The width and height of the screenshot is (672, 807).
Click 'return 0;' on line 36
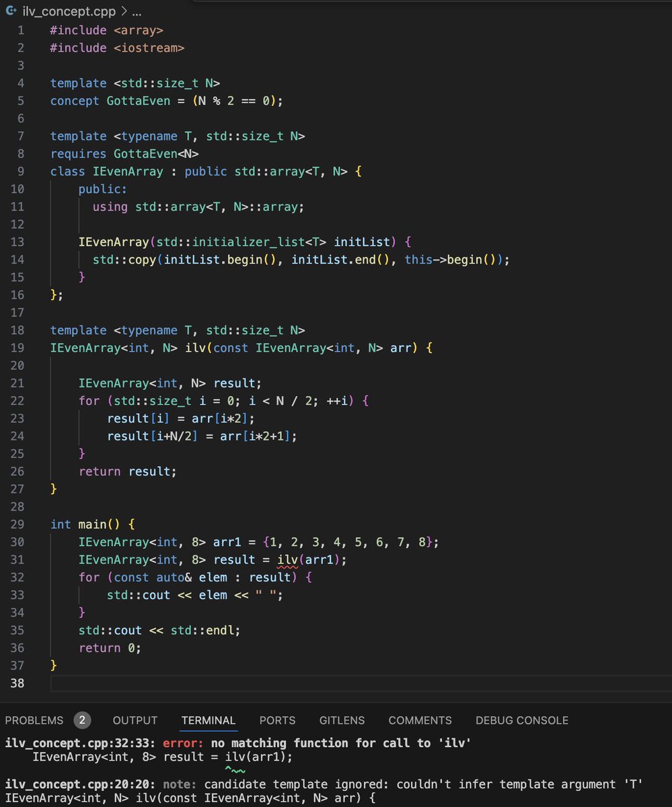point(110,648)
